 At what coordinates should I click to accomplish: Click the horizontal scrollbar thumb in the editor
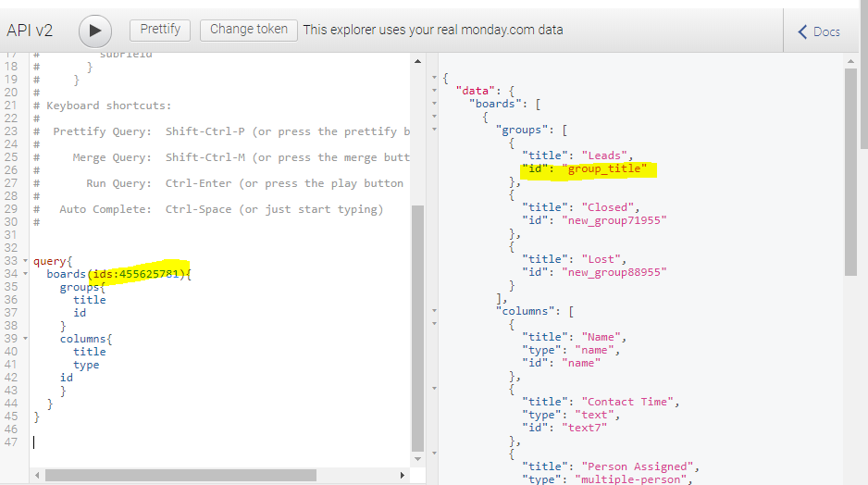coord(181,475)
